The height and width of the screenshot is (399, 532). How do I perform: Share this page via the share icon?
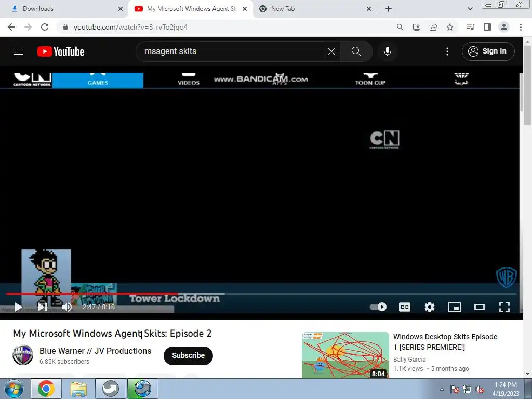tap(433, 27)
